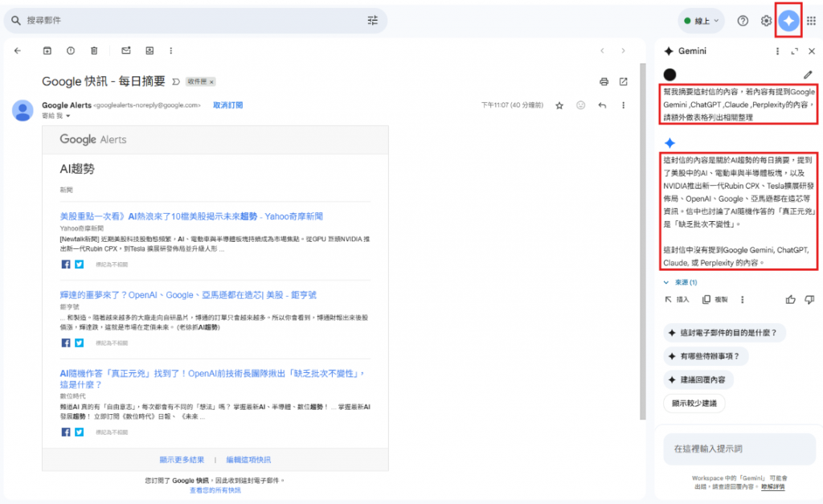Print the email
The width and height of the screenshot is (823, 504).
pos(604,81)
